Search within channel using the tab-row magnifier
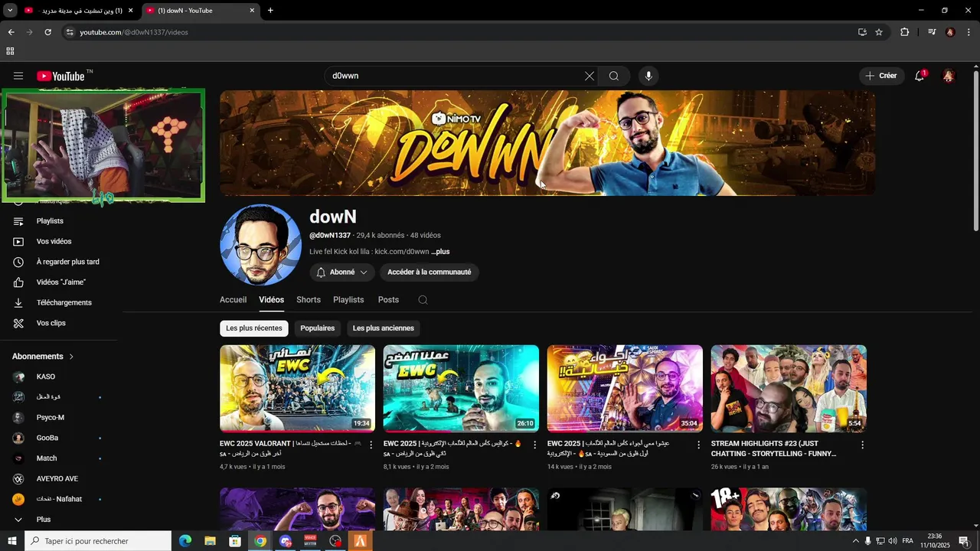 tap(423, 300)
